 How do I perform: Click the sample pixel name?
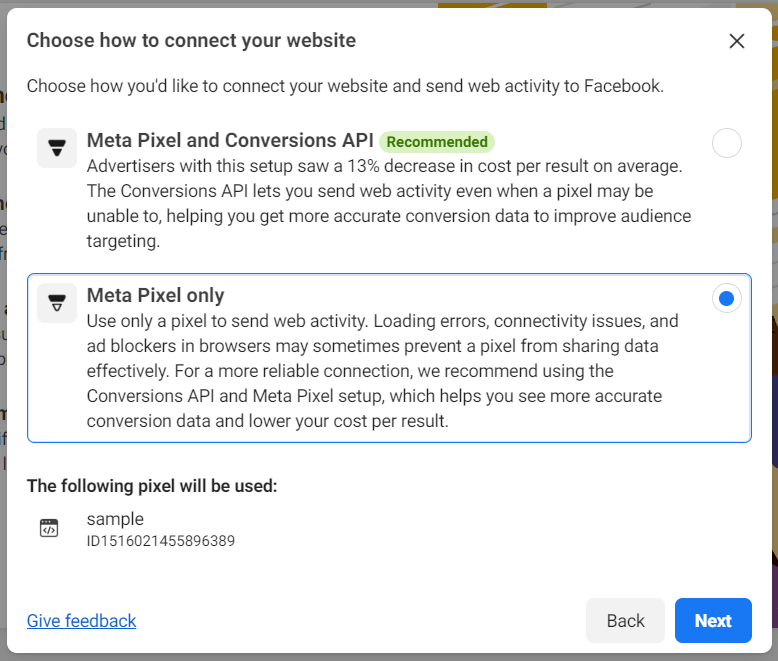coord(115,519)
